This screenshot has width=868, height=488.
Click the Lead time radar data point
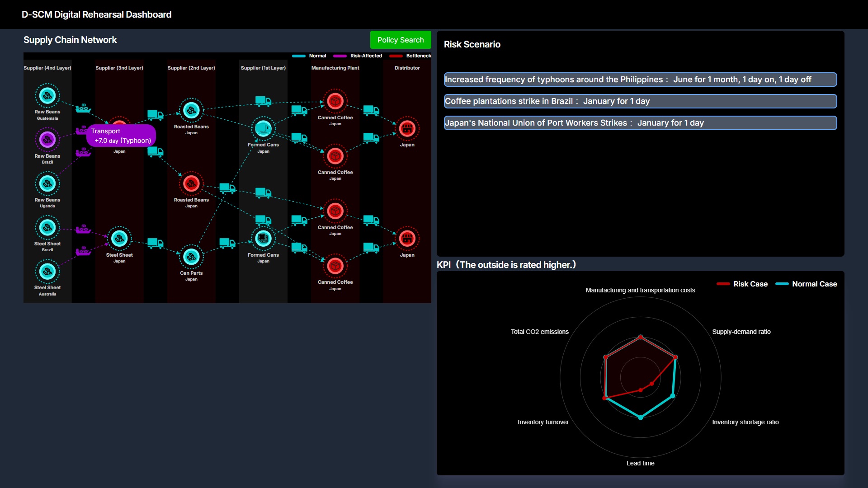tap(640, 417)
